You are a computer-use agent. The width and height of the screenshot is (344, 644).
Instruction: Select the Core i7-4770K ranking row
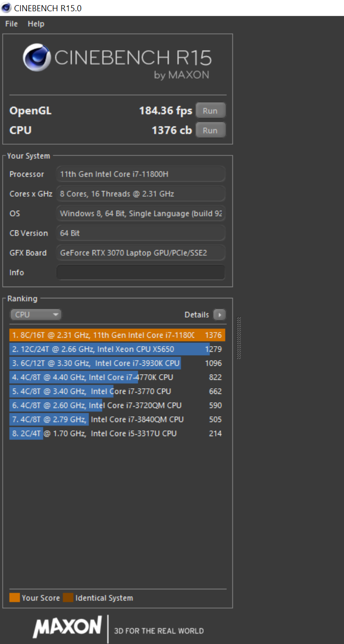pos(117,377)
